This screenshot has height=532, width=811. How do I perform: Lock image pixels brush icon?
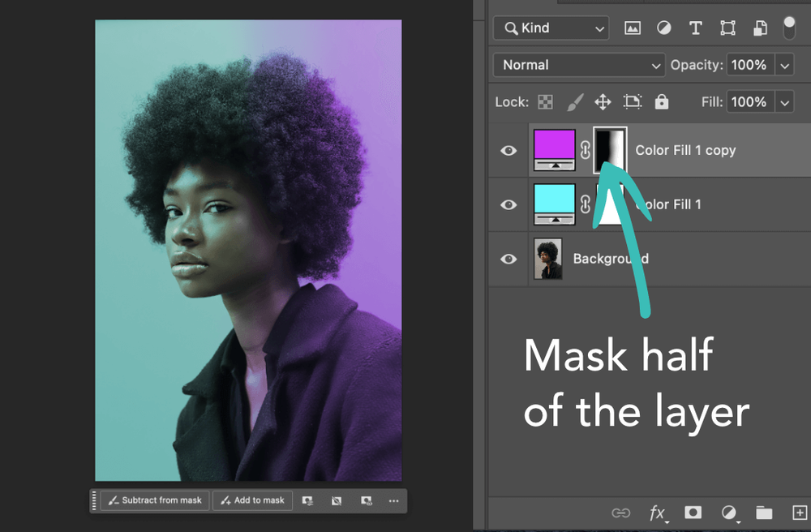(575, 102)
